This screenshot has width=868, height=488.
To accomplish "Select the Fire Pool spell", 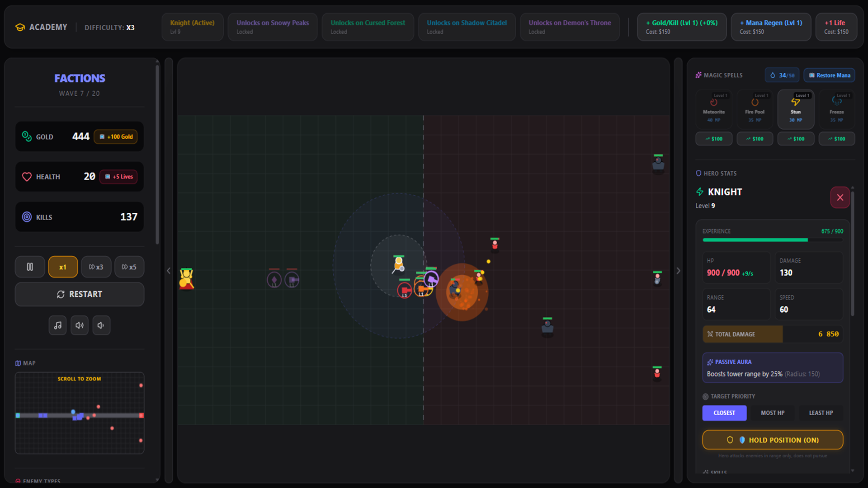I will [x=755, y=108].
